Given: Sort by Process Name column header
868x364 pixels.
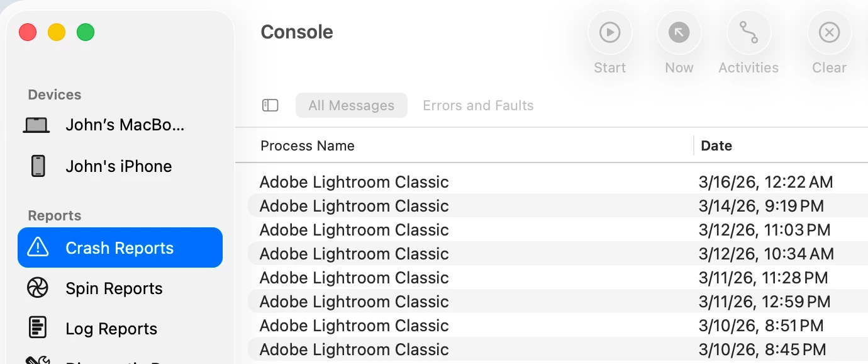Looking at the screenshot, I should coord(308,145).
